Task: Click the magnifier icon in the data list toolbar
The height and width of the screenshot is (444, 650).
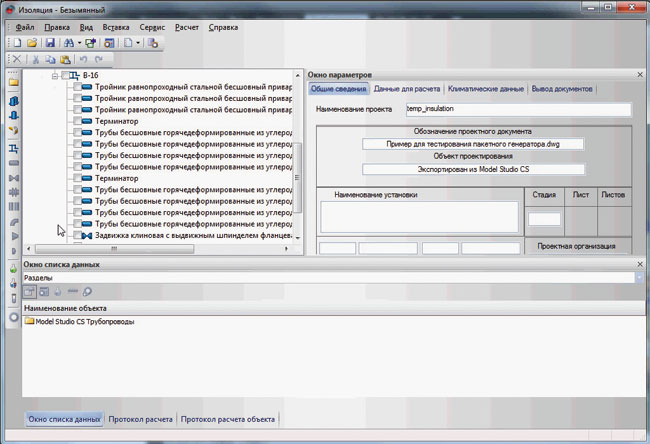Action: [x=88, y=291]
